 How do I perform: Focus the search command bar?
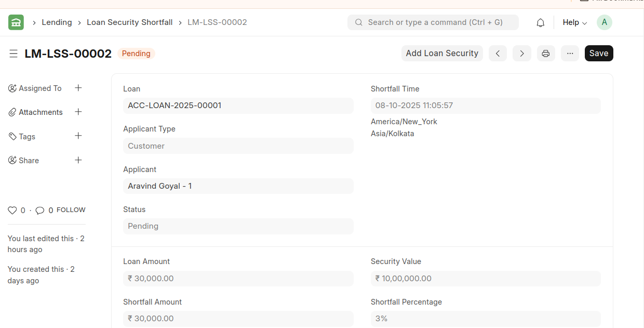point(433,22)
